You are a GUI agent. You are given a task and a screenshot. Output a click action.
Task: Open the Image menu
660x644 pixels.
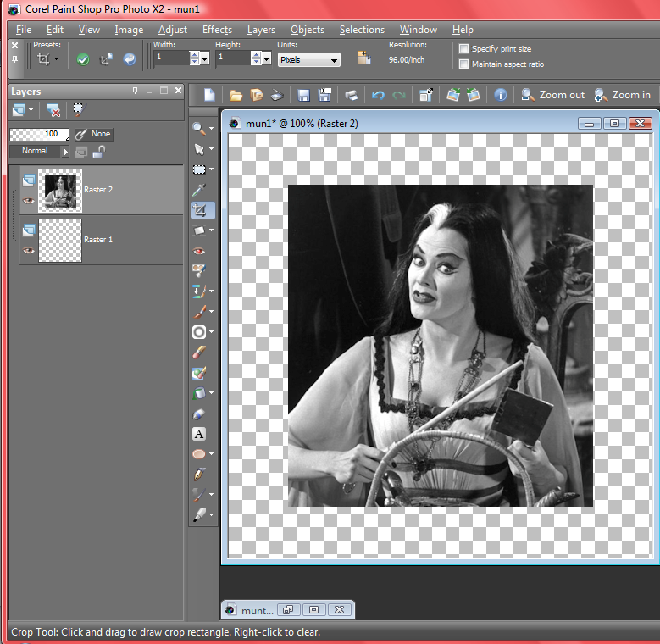(129, 30)
